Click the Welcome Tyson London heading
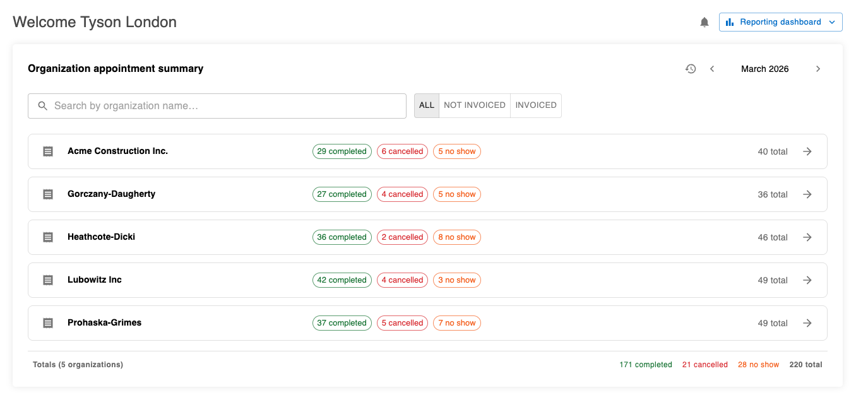The height and width of the screenshot is (412, 868). [x=95, y=22]
